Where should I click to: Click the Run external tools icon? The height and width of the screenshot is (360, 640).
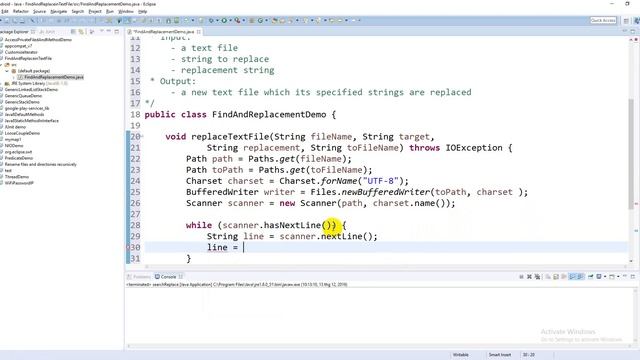click(237, 20)
